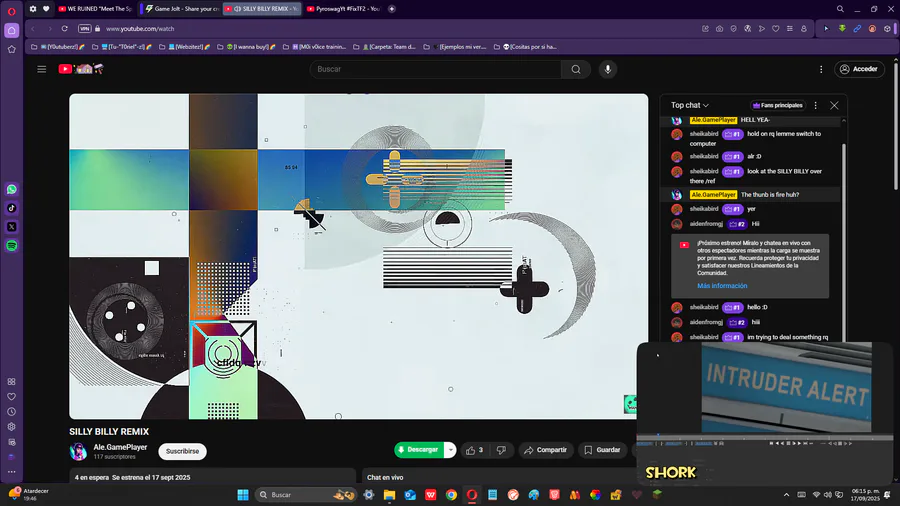Open Cositas por si ha... bookmark folder

[x=526, y=47]
